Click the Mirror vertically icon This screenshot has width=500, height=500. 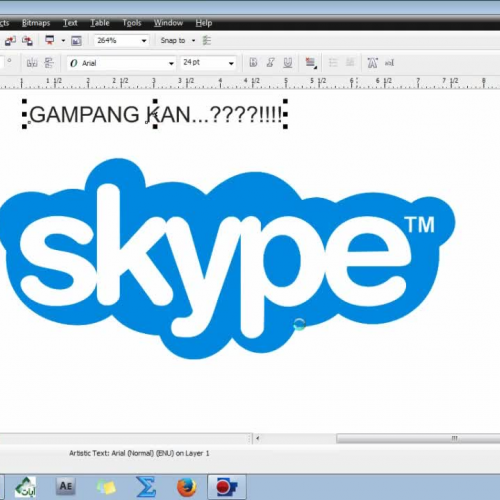point(49,63)
